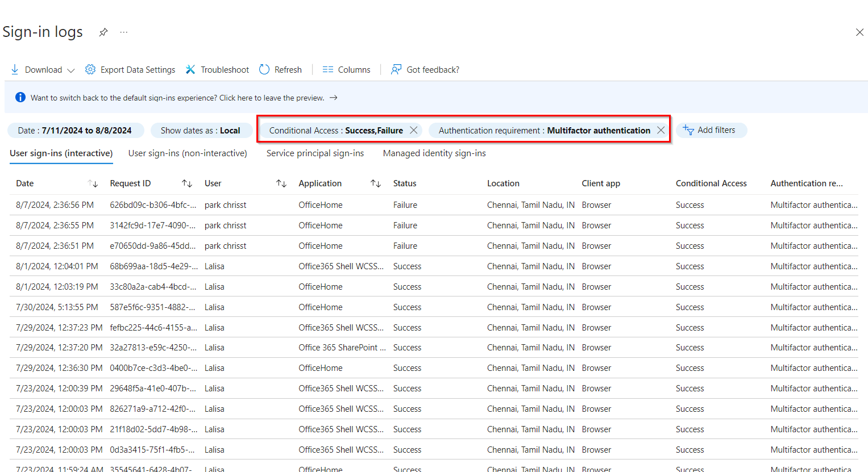Screen dimensions: 868x472
Task: Sort by Request ID column arrows
Action: point(187,183)
